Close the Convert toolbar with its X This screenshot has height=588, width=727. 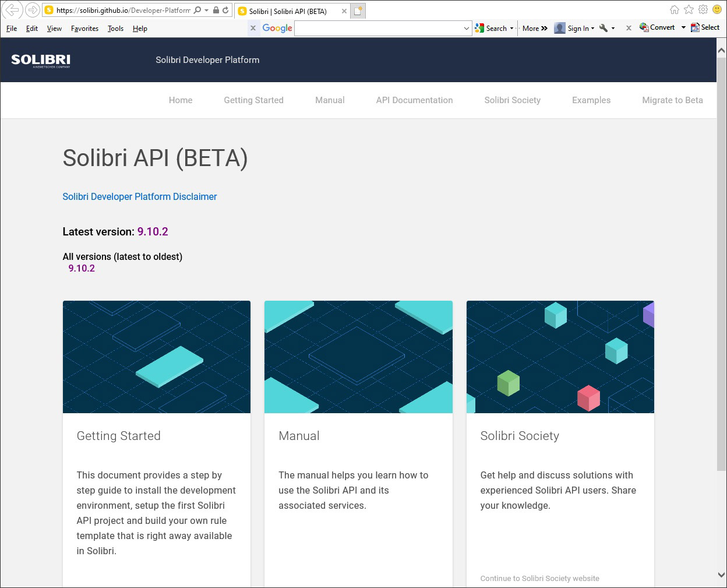point(629,28)
